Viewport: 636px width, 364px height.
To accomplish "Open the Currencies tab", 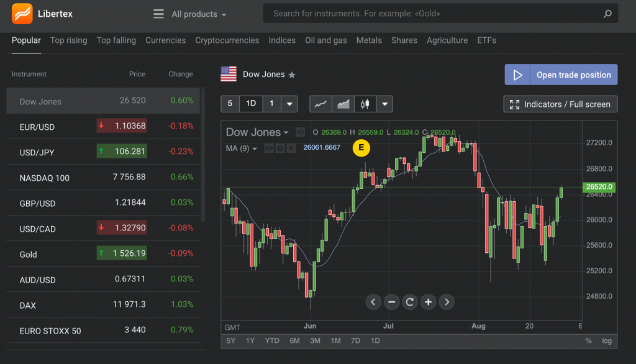I will pyautogui.click(x=165, y=40).
